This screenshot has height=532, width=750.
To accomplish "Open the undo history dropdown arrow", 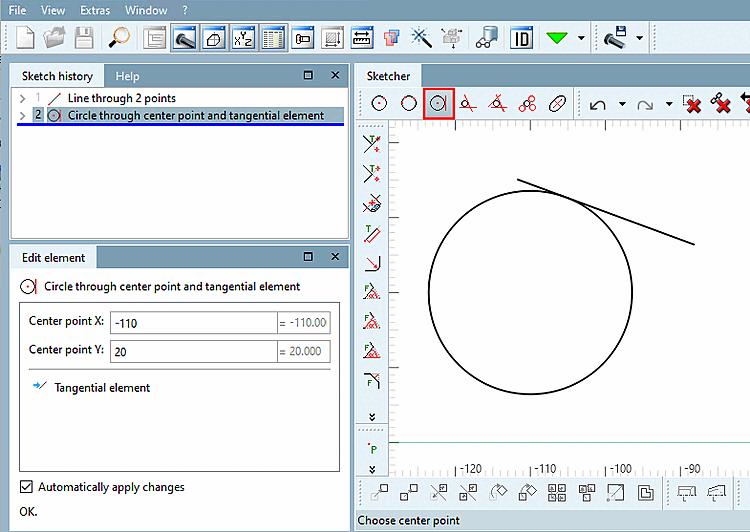I will (x=622, y=104).
